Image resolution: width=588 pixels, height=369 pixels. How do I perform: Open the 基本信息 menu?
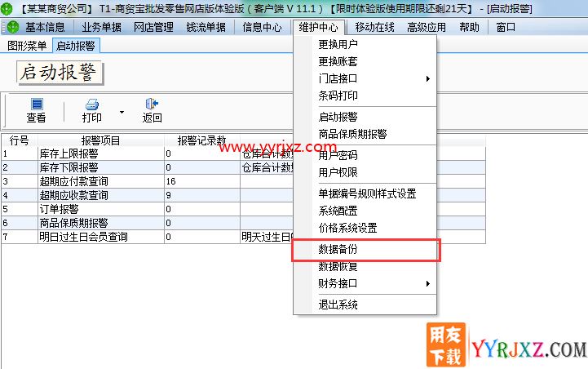pyautogui.click(x=45, y=27)
